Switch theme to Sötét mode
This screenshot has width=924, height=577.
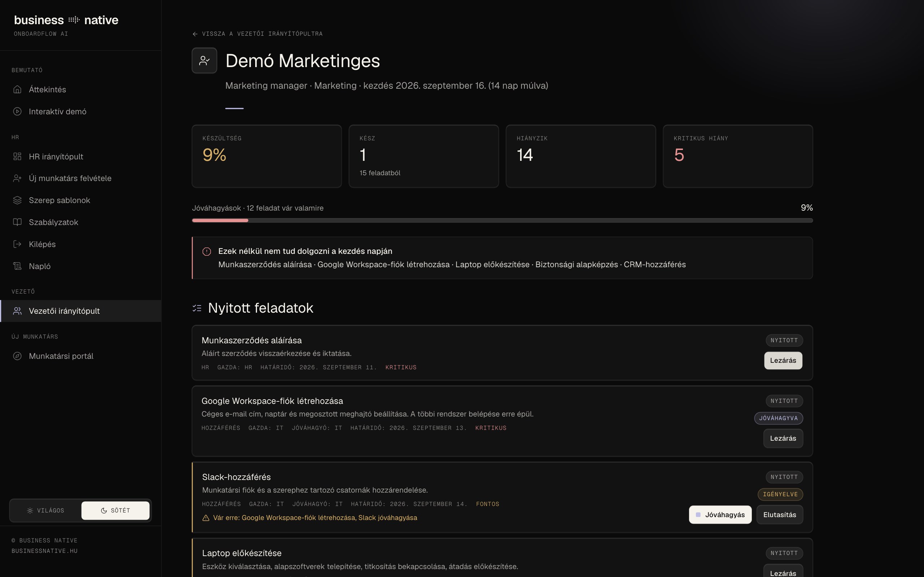(x=115, y=511)
